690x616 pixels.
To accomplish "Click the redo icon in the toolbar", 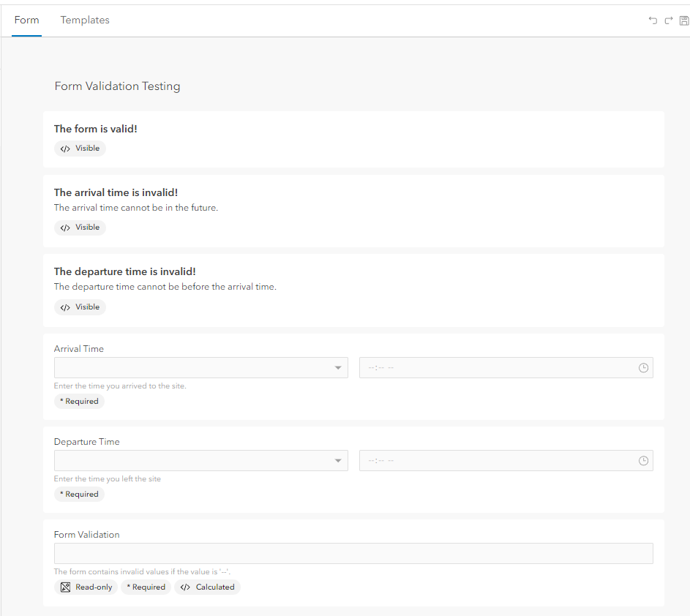I will (x=668, y=20).
